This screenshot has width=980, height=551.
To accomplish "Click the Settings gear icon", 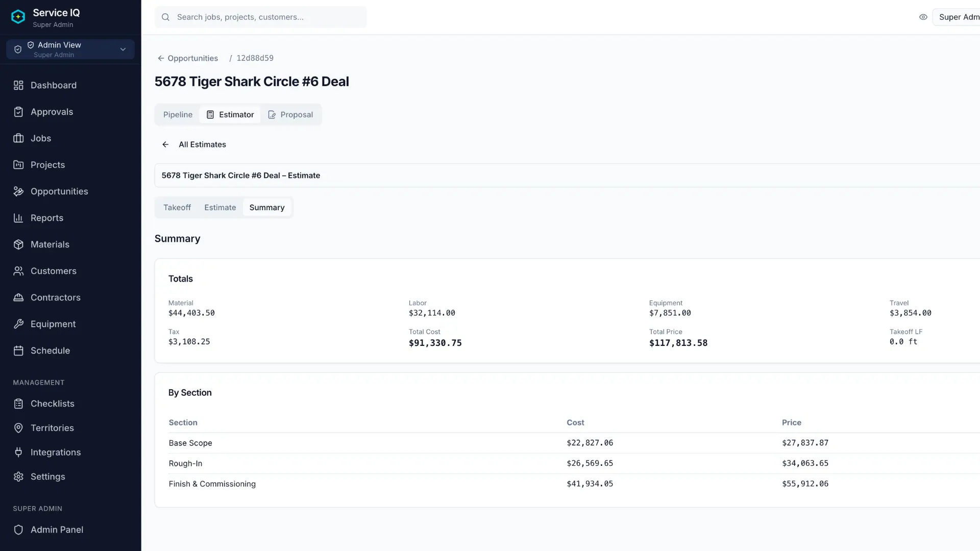I will (18, 477).
